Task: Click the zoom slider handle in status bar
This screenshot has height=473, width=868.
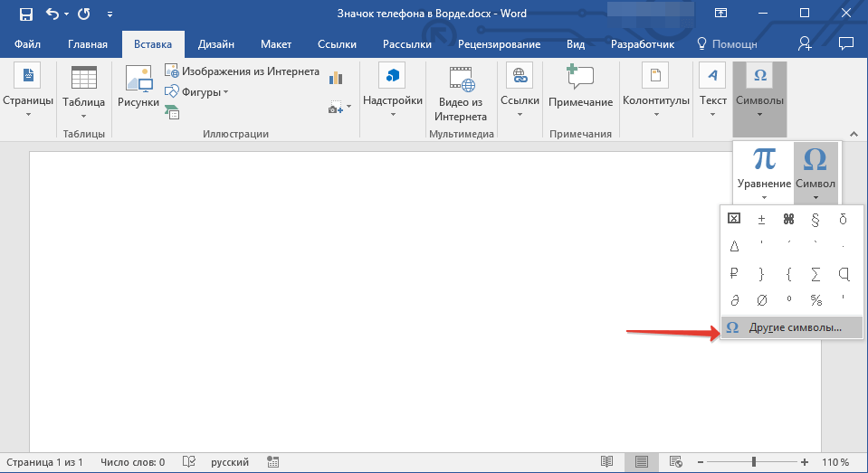Action: [753, 462]
